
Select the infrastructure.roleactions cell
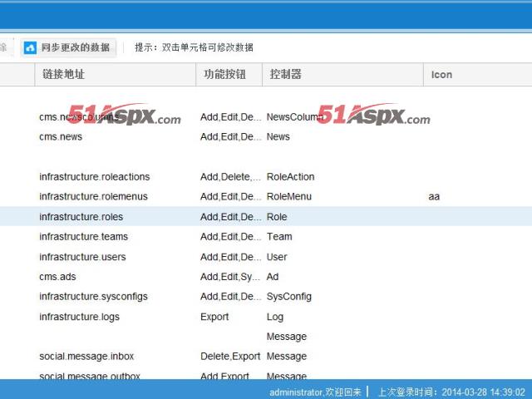click(94, 177)
